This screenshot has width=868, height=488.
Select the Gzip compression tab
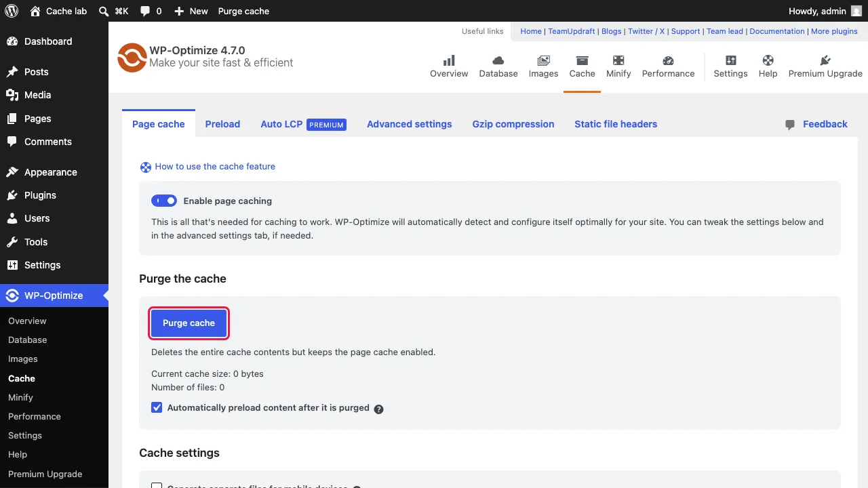tap(513, 124)
